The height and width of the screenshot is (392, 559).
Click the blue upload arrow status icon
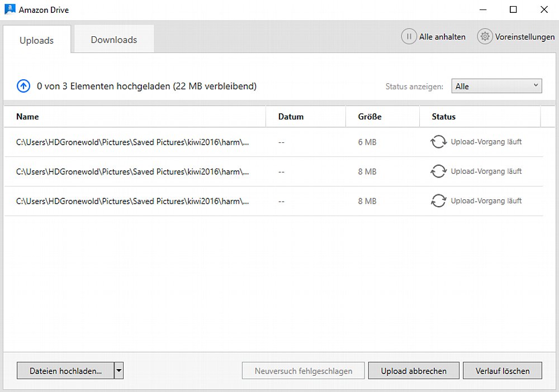click(x=23, y=86)
